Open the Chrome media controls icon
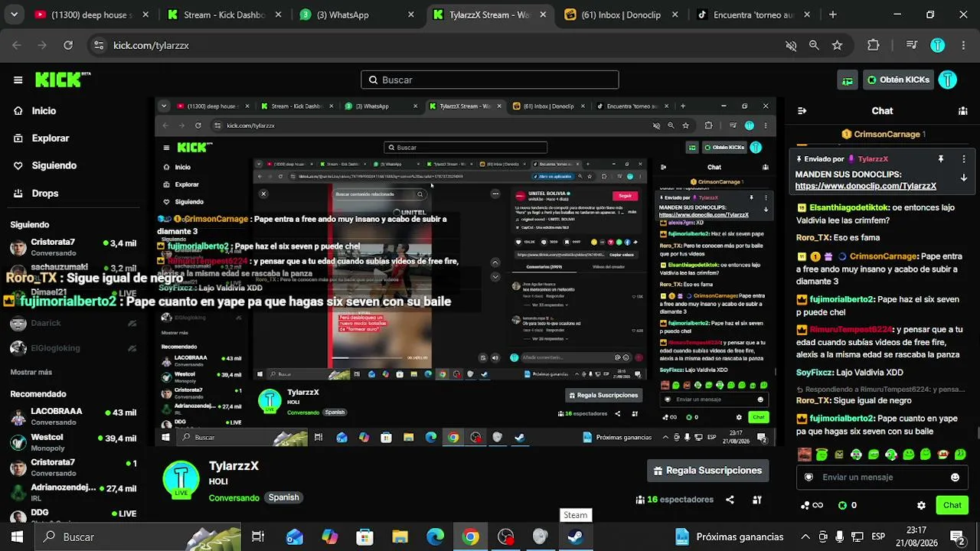 (x=911, y=45)
